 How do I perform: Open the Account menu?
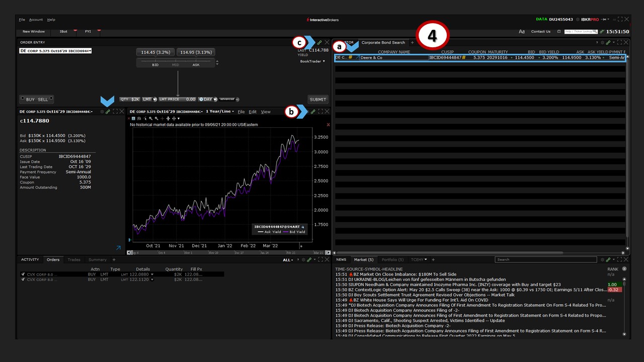[x=36, y=20]
